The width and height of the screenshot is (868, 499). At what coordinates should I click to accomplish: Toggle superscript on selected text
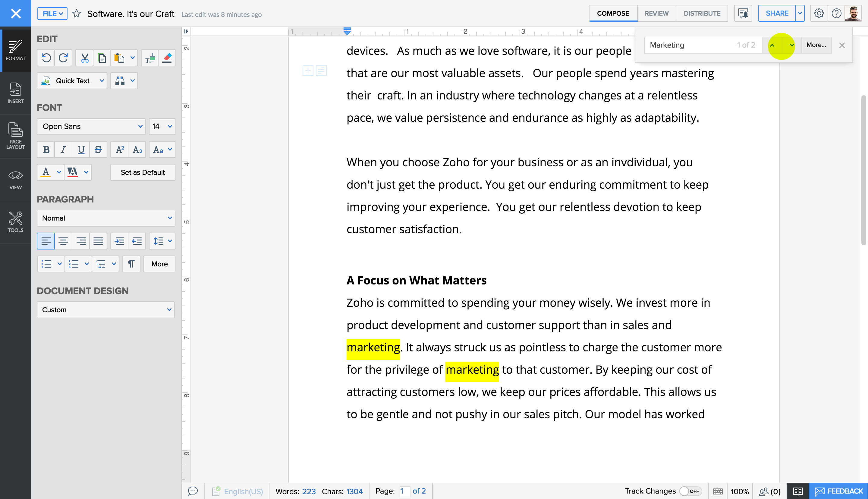tap(119, 149)
